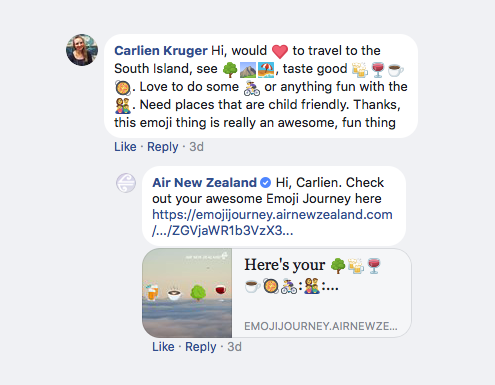The width and height of the screenshot is (495, 385).
Task: Reply to Air New Zealand's comment
Action: click(x=201, y=347)
